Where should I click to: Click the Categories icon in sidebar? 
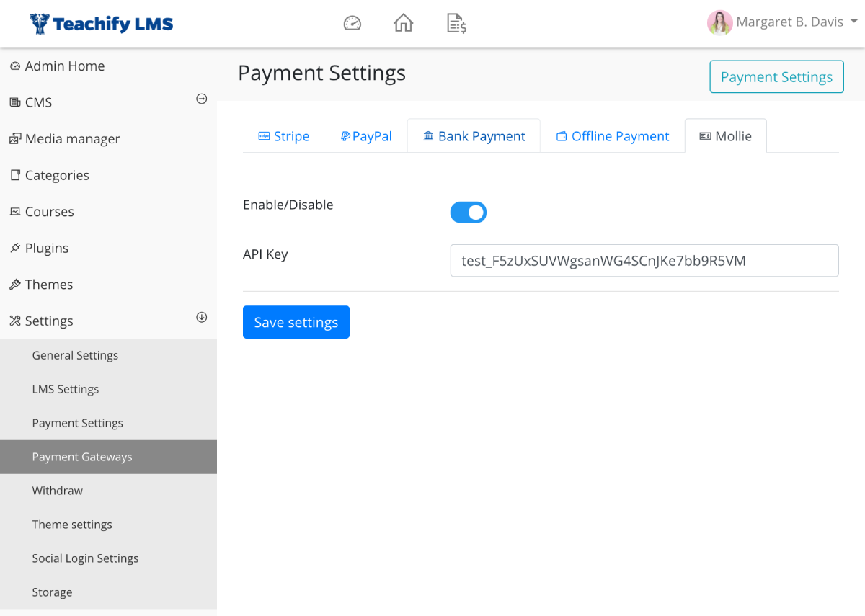point(15,175)
